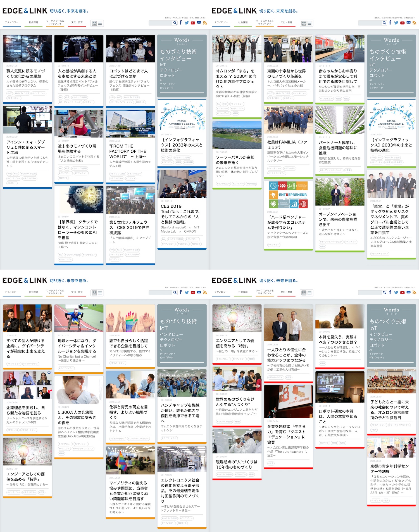Viewport: 419px width, 532px height.
Task: Select 文化・教育 tab in the bottom-right page
Action: 286,292
